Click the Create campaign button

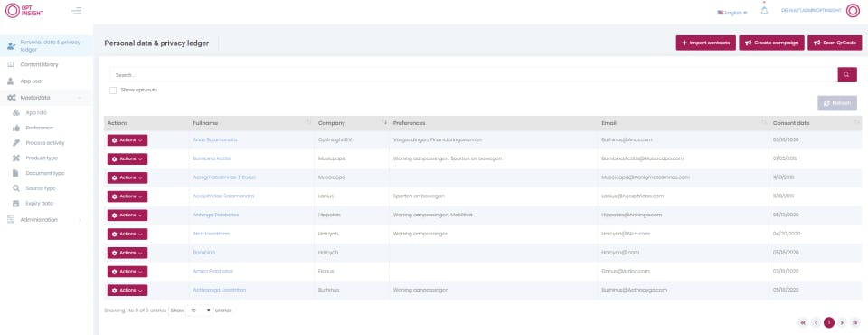tap(771, 43)
